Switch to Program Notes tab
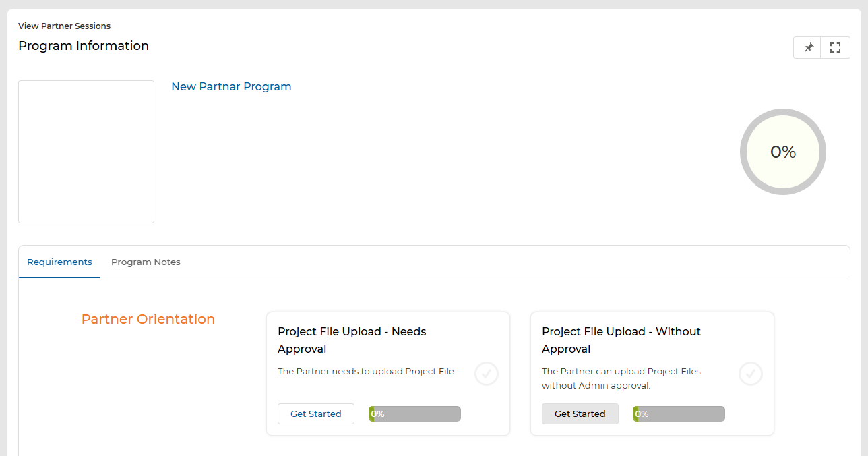 [x=146, y=262]
